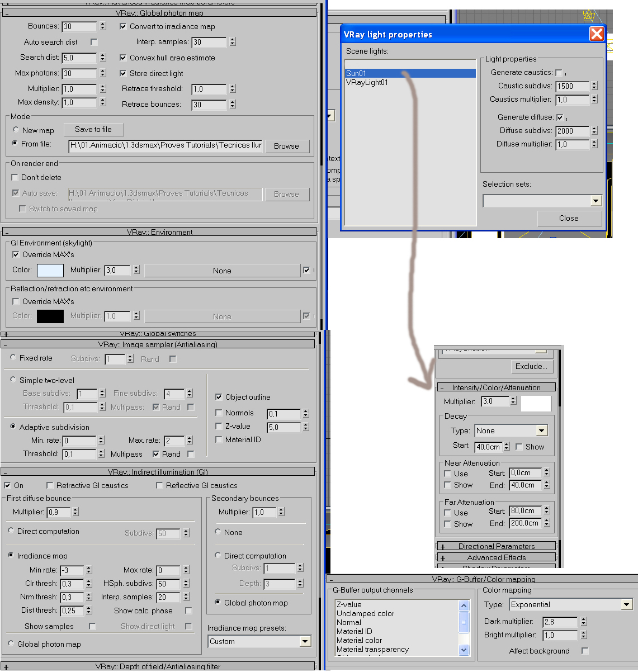Screen dimensions: 638x672
Task: Select secondary bounces None option
Action: (218, 532)
